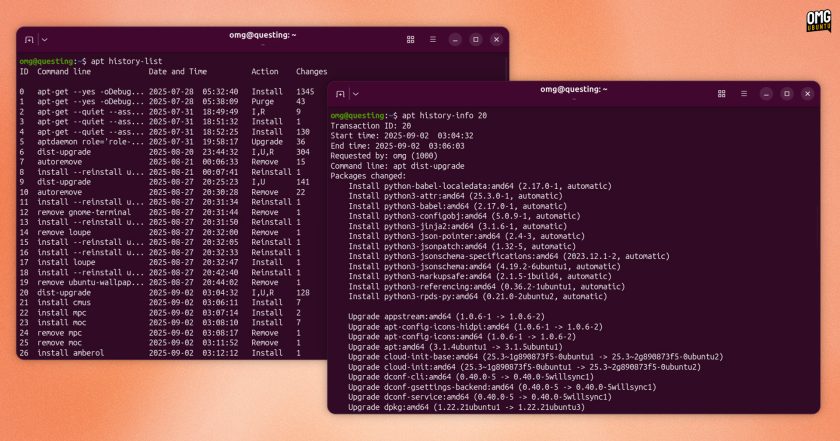
Task: Click the 'Upgrade appstream' line
Action: click(x=447, y=317)
